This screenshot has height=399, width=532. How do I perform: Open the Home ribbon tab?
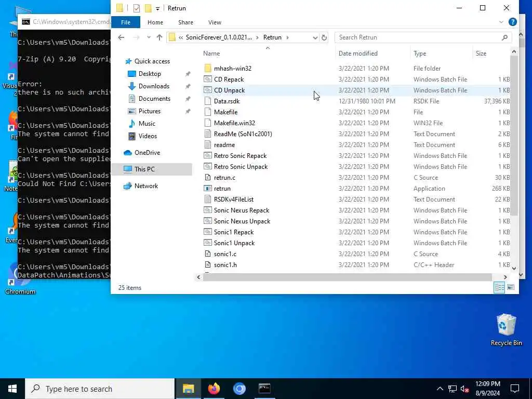[x=155, y=22]
